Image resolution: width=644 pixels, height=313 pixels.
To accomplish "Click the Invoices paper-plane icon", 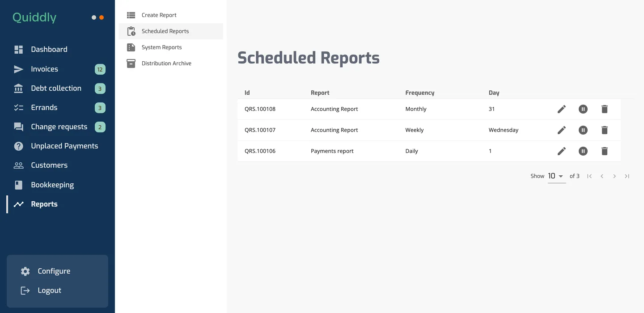I will 18,69.
